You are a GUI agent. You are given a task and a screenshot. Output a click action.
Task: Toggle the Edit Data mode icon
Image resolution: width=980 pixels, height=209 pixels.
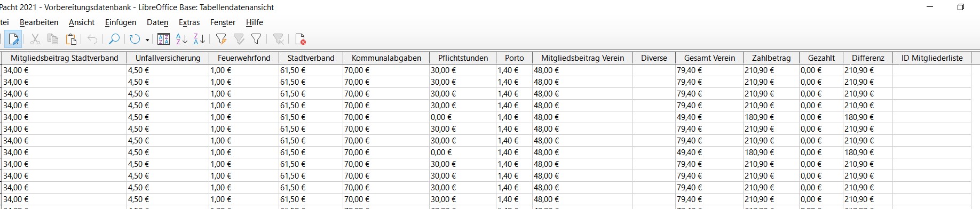13,39
